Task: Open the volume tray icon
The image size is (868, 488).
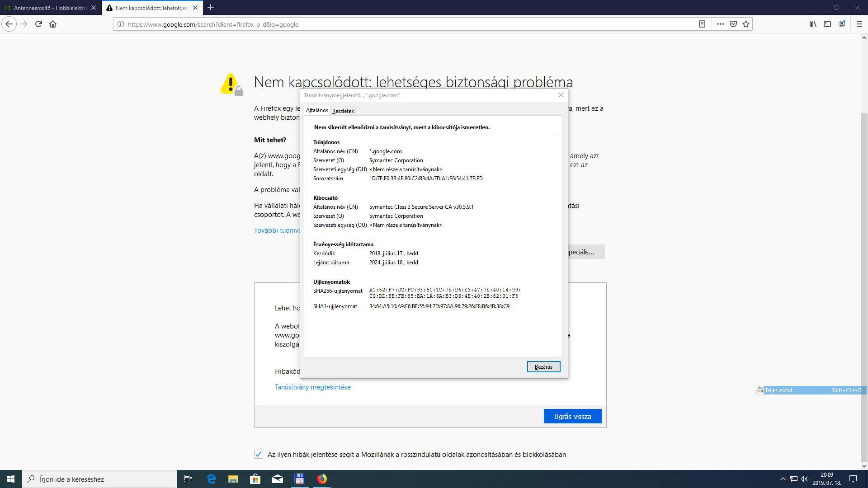Action: point(804,479)
